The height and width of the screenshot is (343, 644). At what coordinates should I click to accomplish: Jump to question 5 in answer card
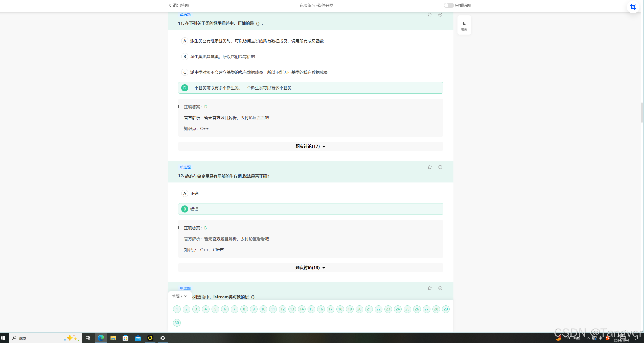point(215,309)
